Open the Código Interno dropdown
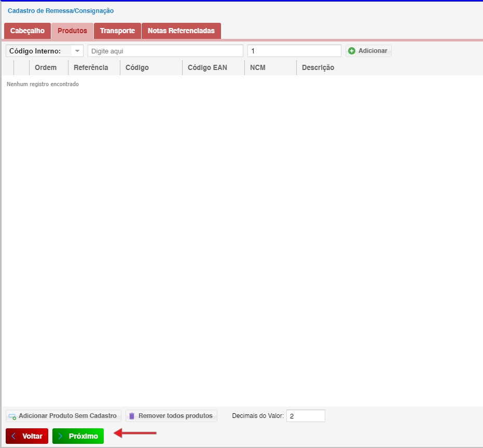 point(44,51)
